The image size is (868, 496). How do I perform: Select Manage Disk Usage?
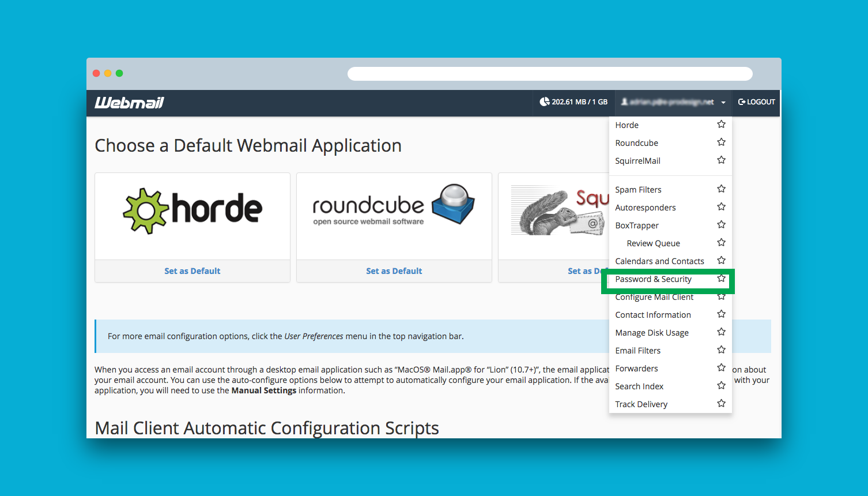click(652, 333)
